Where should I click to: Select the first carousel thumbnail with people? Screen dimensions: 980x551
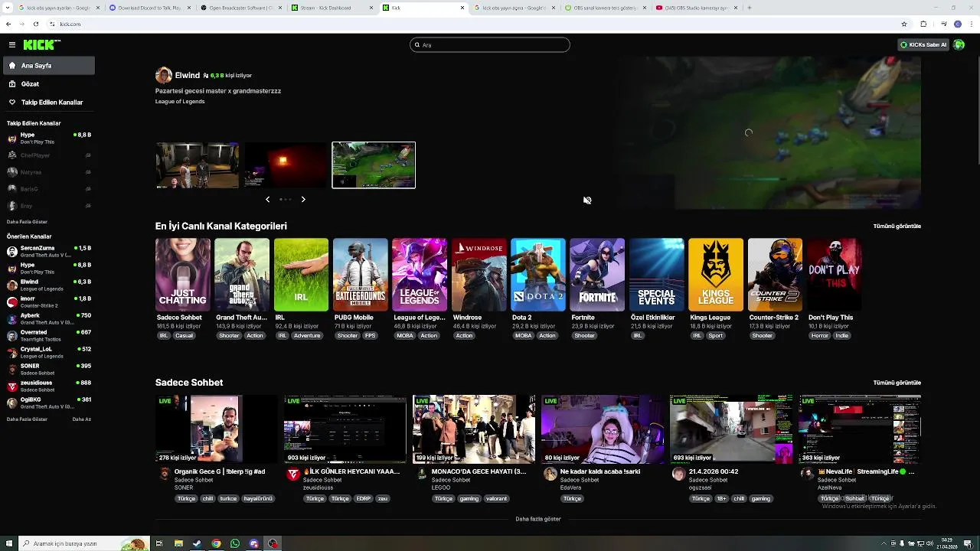click(198, 165)
